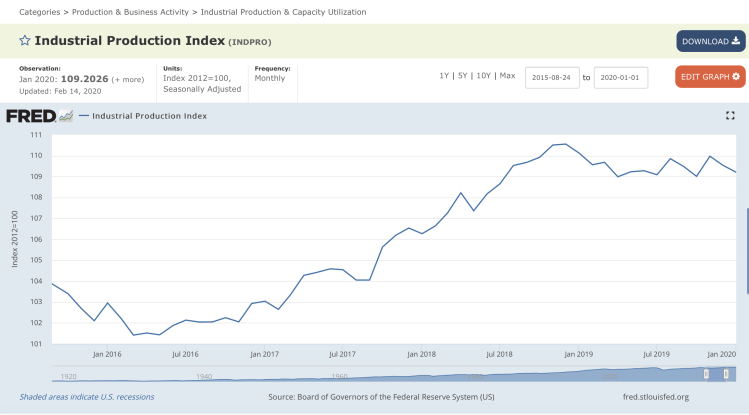
Task: Click the Download button
Action: pos(710,41)
